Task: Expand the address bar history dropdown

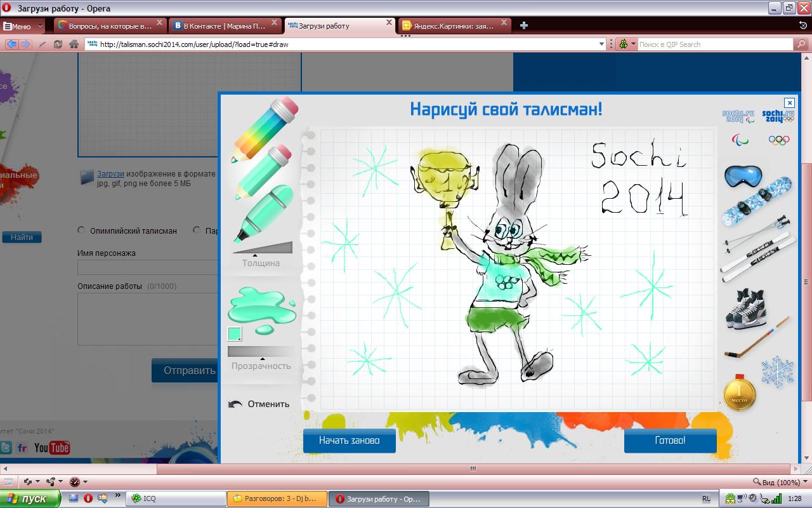Action: click(x=602, y=44)
